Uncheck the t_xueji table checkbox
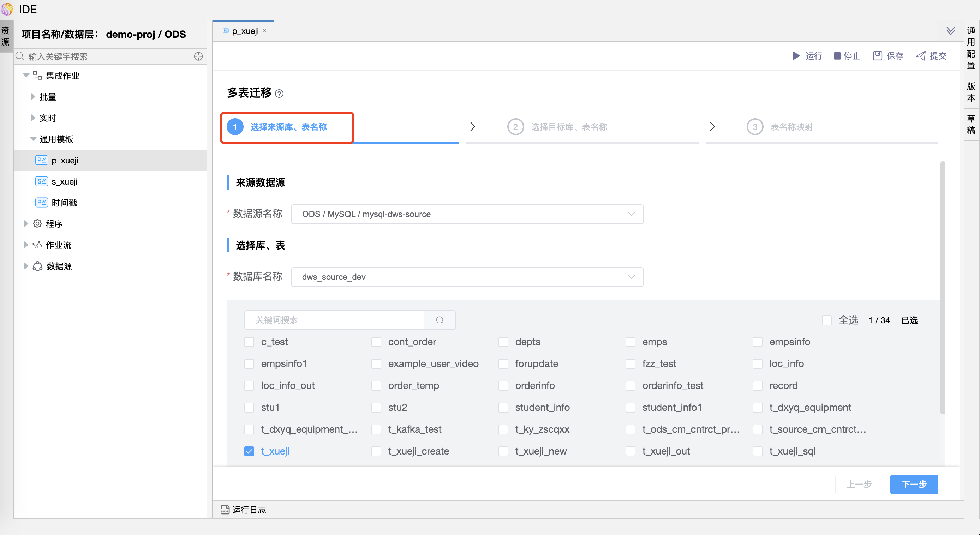The height and width of the screenshot is (535, 980). tap(249, 451)
